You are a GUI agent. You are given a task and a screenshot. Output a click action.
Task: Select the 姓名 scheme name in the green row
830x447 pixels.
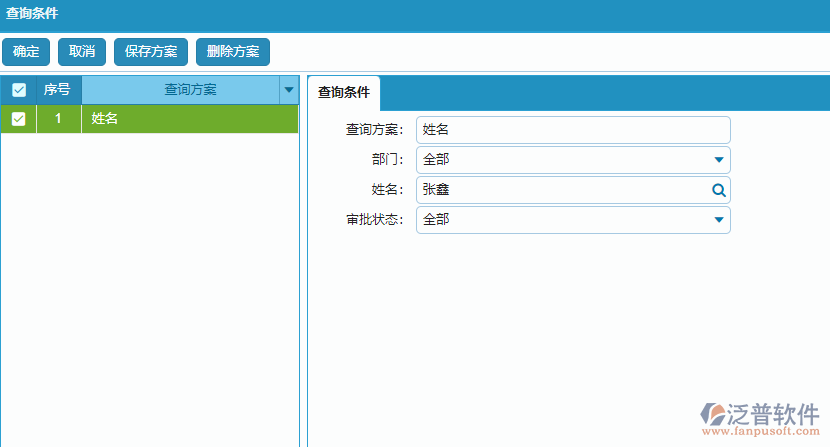point(105,119)
